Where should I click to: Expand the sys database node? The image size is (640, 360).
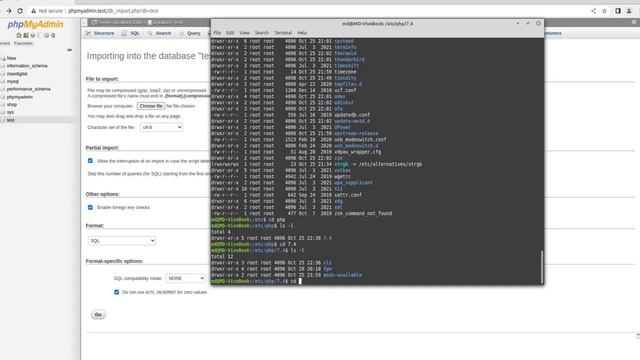(3, 112)
